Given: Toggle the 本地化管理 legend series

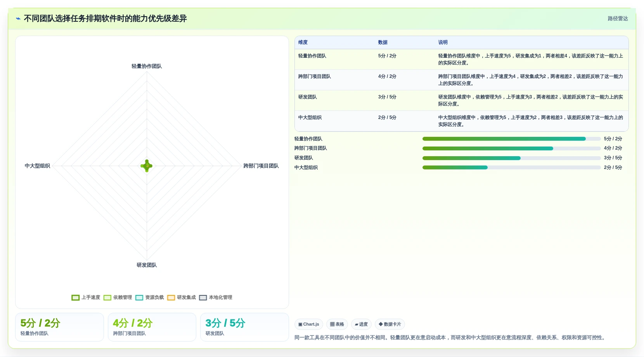Looking at the screenshot, I should [x=215, y=298].
